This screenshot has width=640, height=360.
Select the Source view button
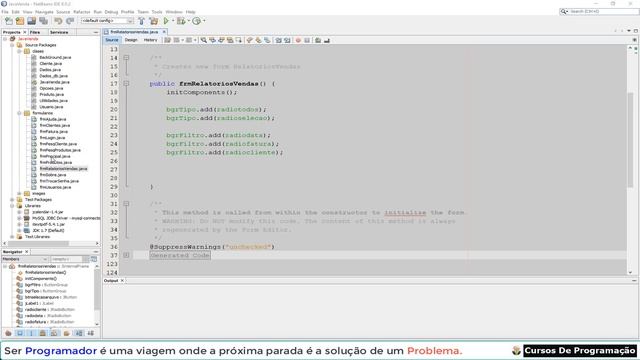click(111, 40)
